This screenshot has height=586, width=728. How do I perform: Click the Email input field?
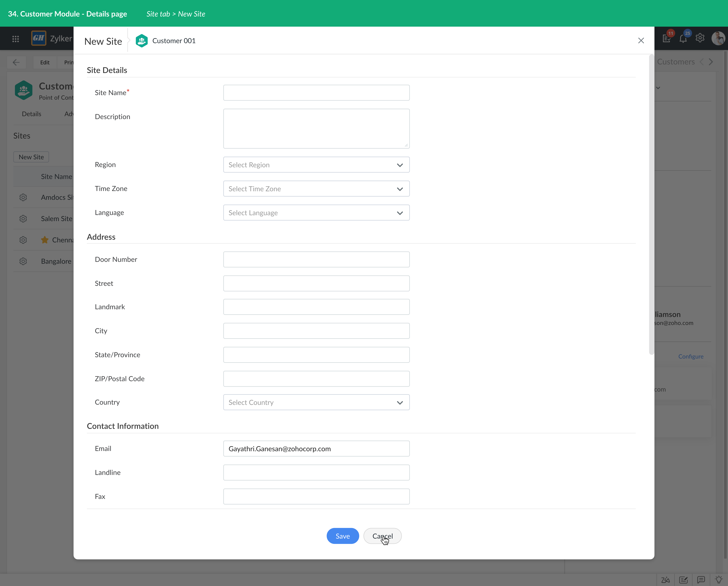316,449
